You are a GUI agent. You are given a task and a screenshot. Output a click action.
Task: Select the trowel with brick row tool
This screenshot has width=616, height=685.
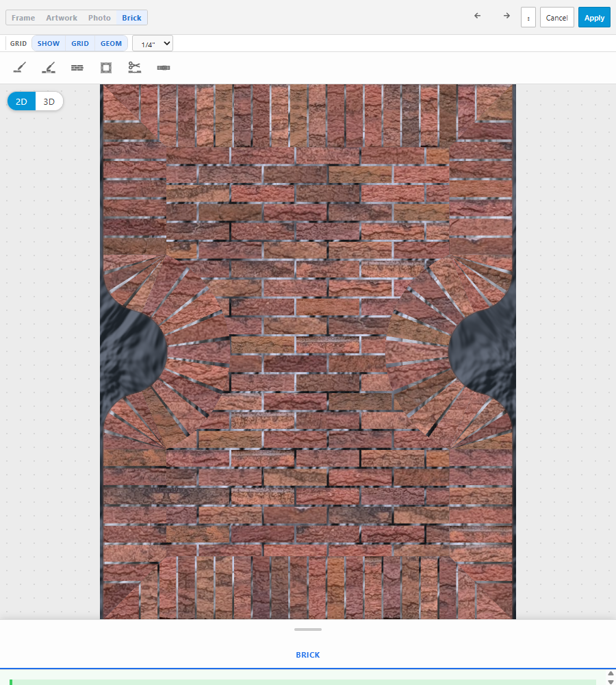coord(49,68)
